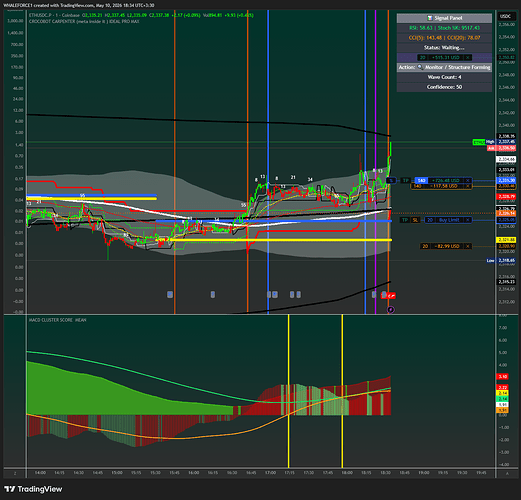Click the Signal Panel chart icon
This screenshot has width=521, height=500.
(430, 18)
